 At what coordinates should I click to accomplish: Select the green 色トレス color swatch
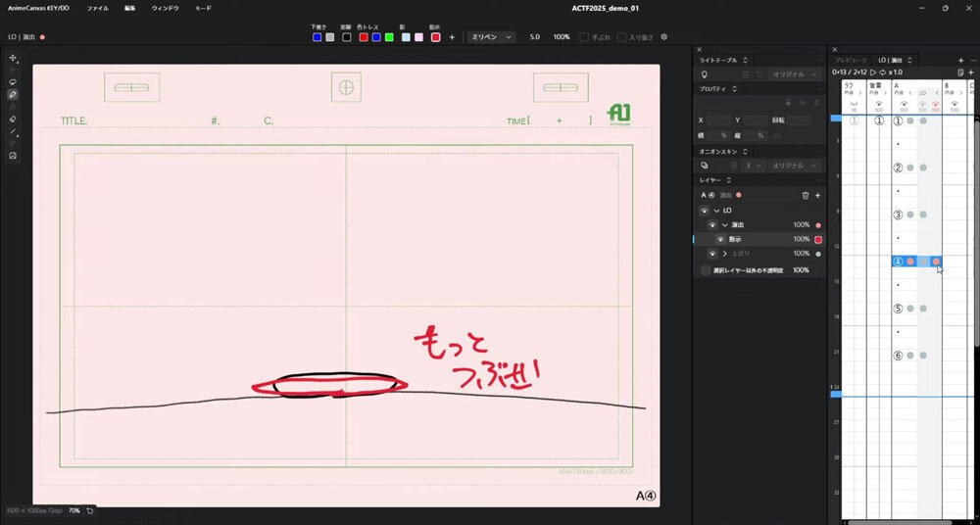389,37
